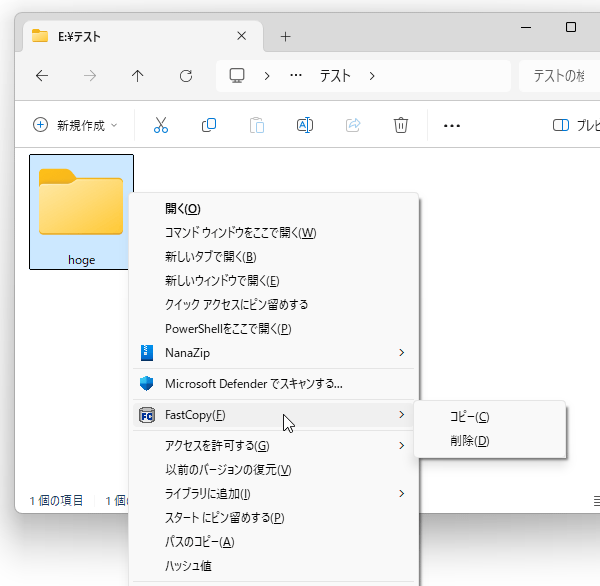Choose ハッシュ値 from context menu

click(274, 566)
